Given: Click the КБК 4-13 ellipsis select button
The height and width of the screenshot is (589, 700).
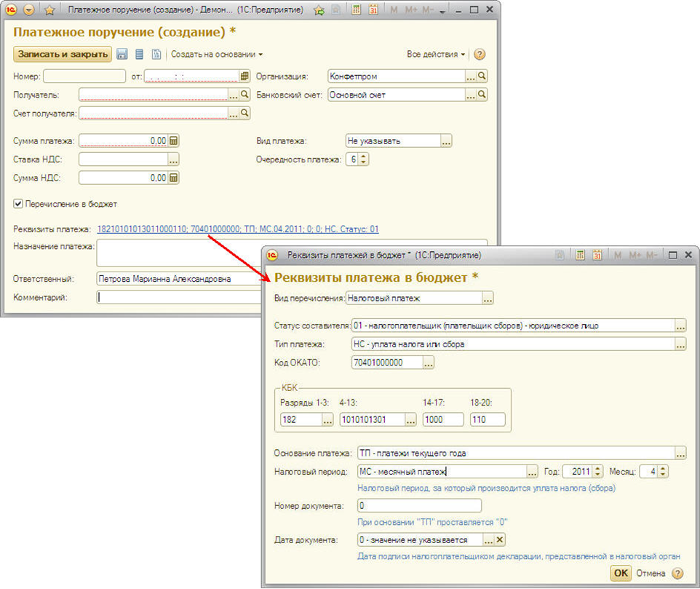Looking at the screenshot, I should (410, 420).
